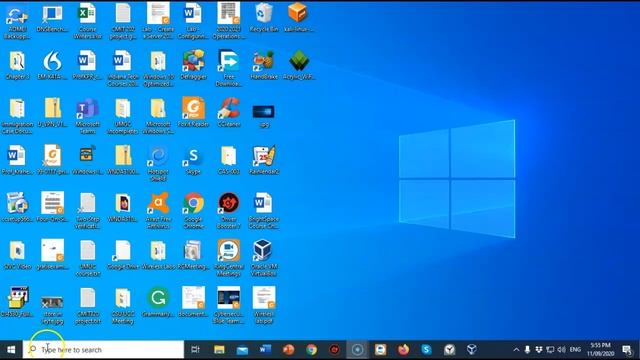Open the volume speaker tray control

pos(562,350)
